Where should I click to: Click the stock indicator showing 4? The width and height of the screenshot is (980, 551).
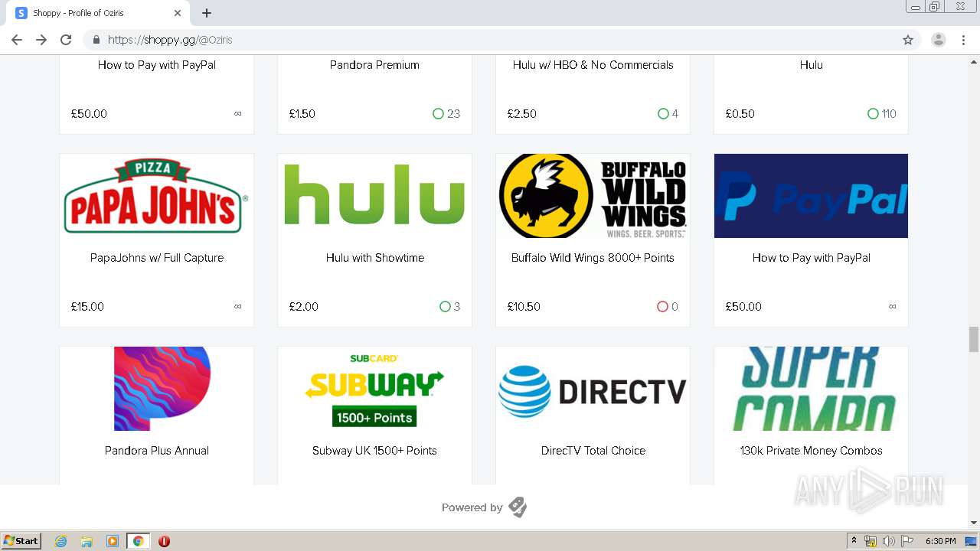tap(668, 114)
